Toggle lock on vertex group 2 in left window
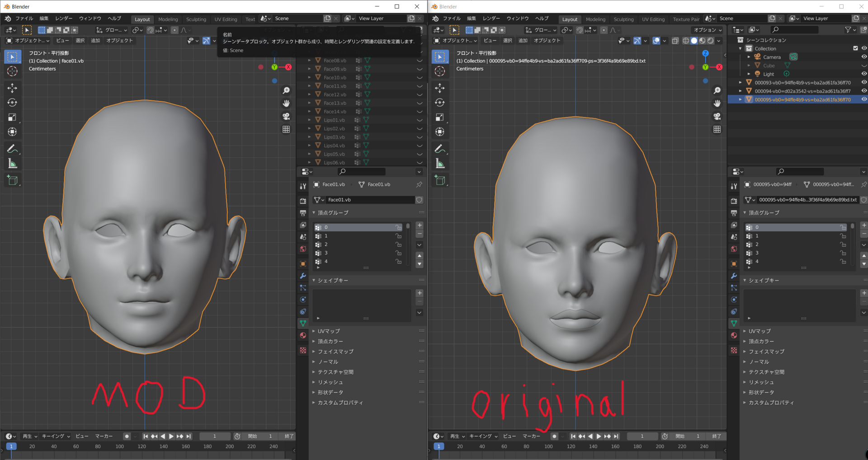Viewport: 868px width, 460px height. click(398, 244)
